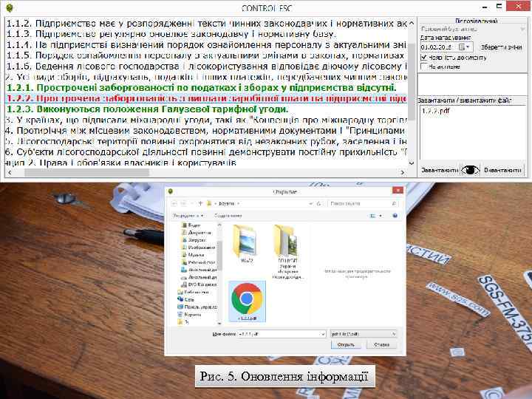Click horizontal scrollbar thumb of criteria list
Image resolution: width=532 pixels, height=399 pixels.
[x=86, y=172]
